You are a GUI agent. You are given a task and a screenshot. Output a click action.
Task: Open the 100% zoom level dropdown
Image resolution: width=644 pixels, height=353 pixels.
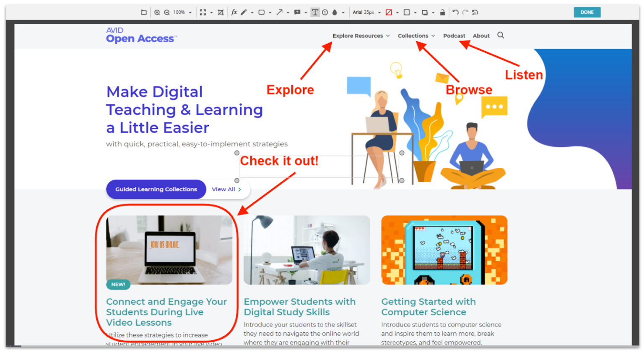pyautogui.click(x=182, y=13)
